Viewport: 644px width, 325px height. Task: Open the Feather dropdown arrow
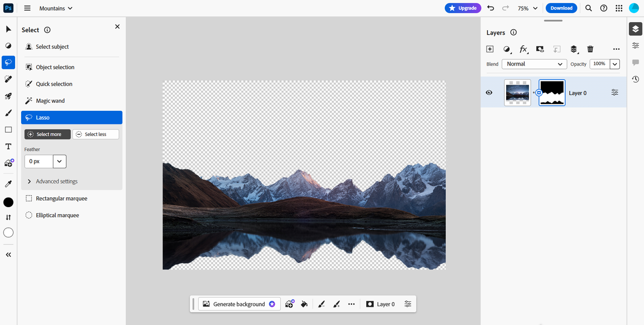click(x=59, y=161)
